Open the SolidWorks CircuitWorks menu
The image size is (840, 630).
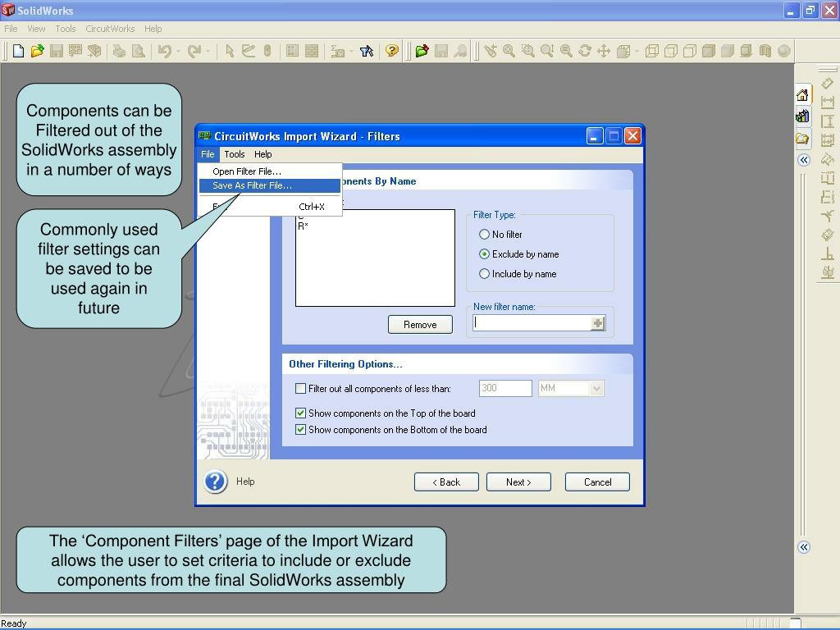click(110, 29)
